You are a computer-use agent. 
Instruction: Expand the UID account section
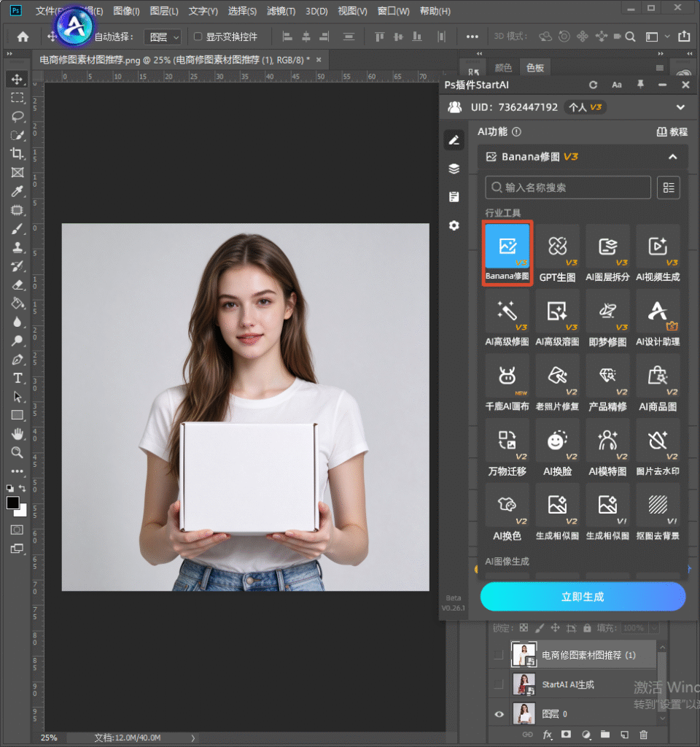680,107
